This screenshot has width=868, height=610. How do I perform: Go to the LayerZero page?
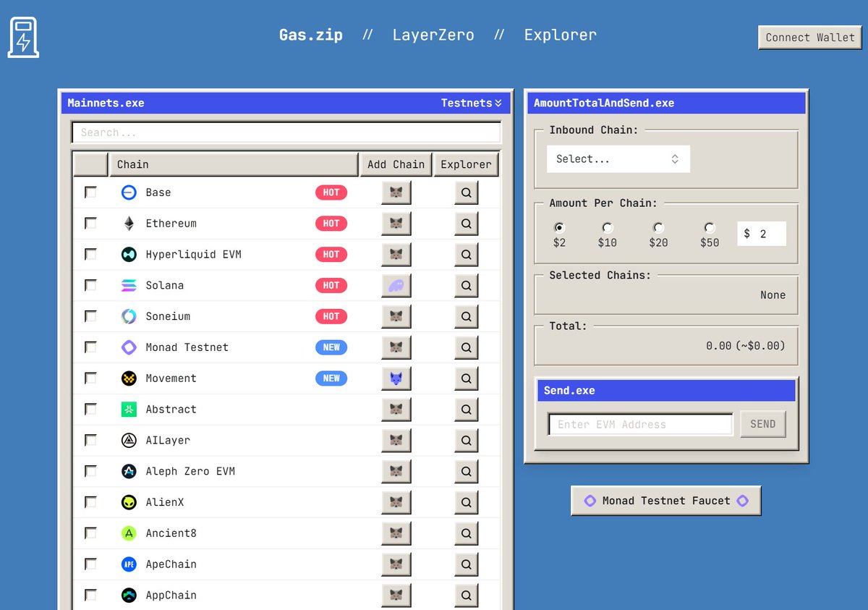[x=433, y=35]
